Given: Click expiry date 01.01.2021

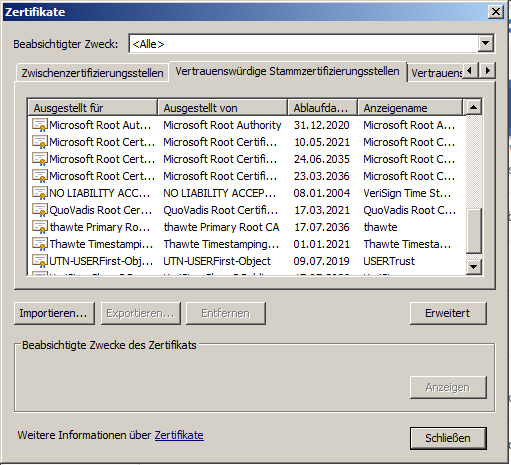Looking at the screenshot, I should click(322, 244).
